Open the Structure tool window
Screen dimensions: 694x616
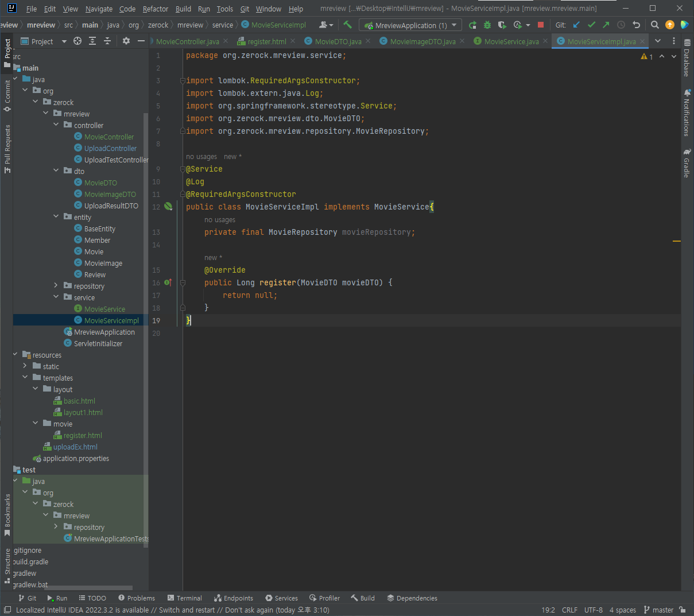coord(7,565)
